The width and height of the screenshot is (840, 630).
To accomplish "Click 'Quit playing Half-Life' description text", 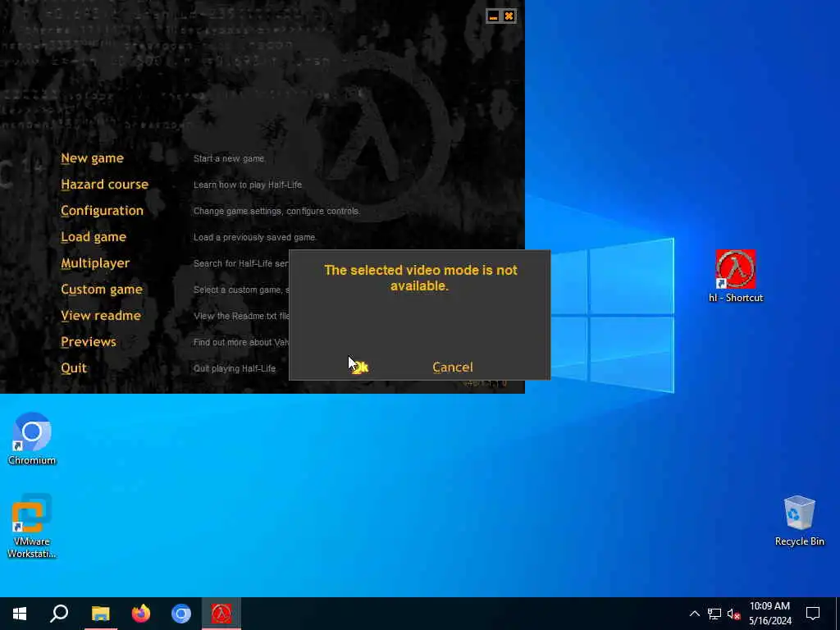I will click(x=234, y=368).
